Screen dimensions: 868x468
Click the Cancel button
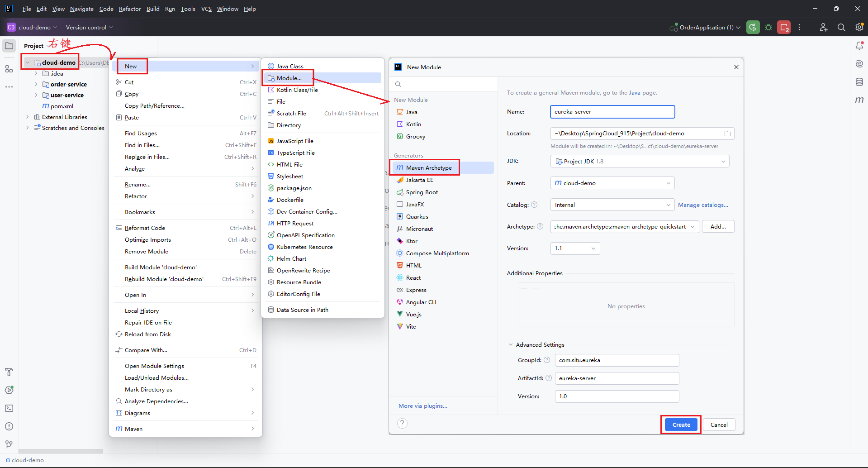[719, 425]
